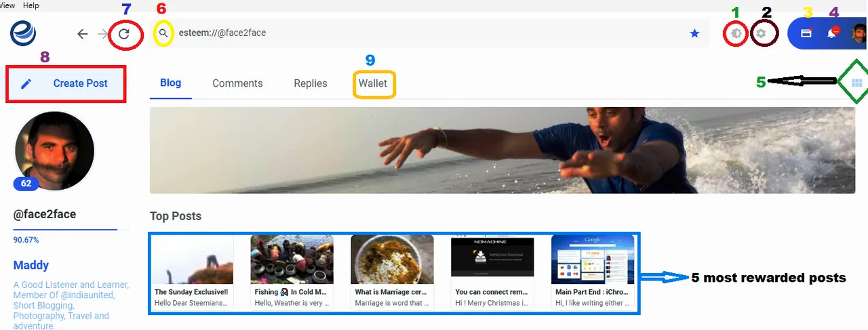Bookmark profile with the star icon

click(x=694, y=33)
